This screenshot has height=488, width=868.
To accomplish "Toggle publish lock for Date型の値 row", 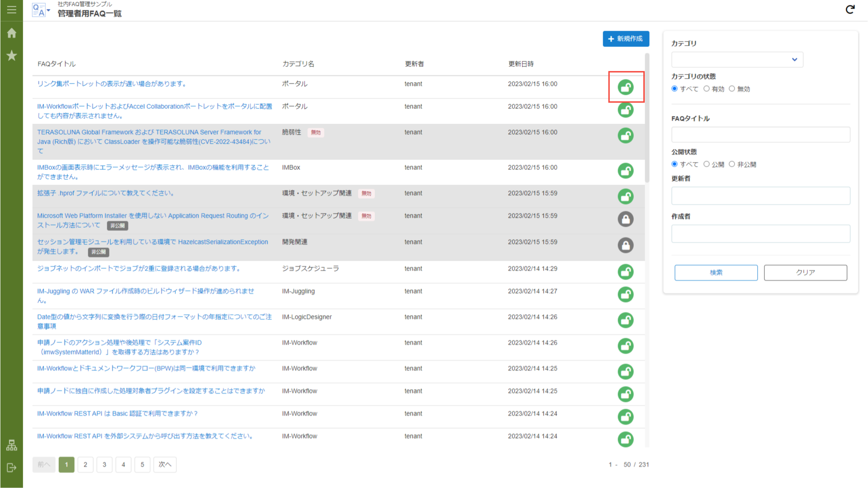I will pyautogui.click(x=626, y=320).
